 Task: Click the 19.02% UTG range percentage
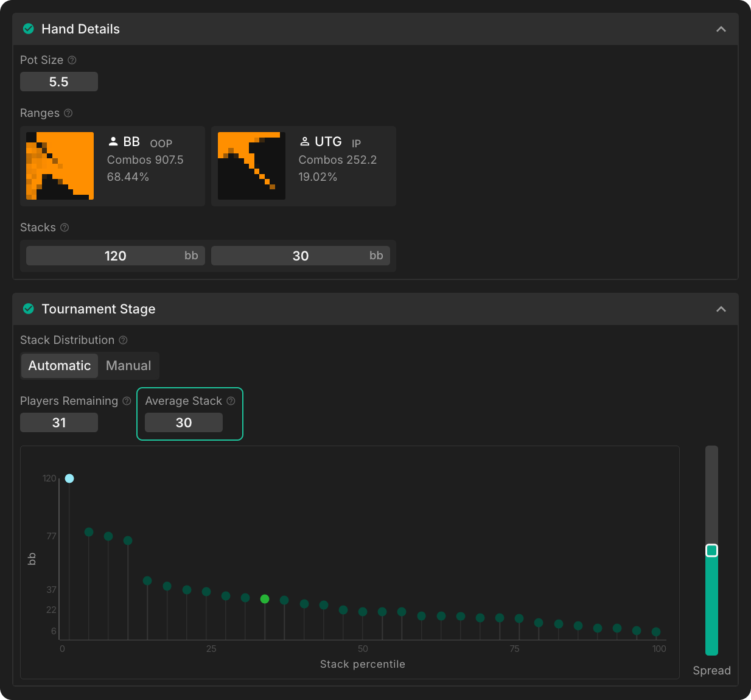pos(318,177)
